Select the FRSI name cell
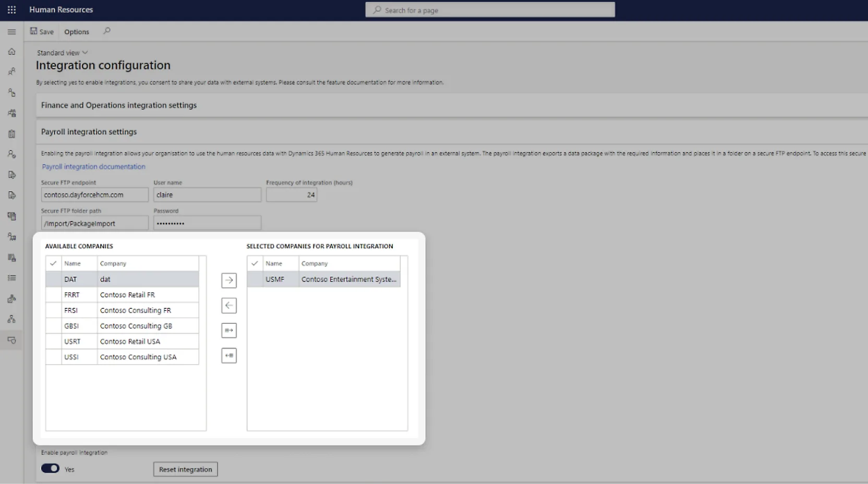The height and width of the screenshot is (484, 868). pos(79,310)
